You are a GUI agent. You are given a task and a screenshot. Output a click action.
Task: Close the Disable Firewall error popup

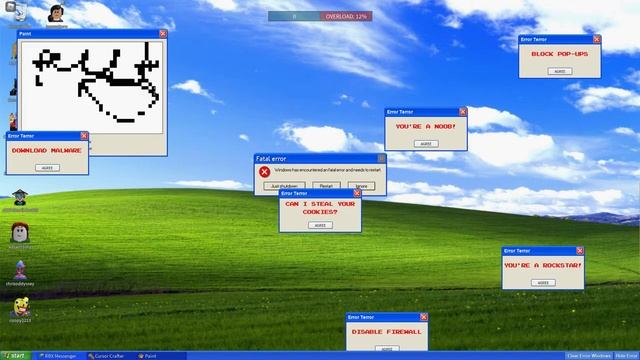424,317
